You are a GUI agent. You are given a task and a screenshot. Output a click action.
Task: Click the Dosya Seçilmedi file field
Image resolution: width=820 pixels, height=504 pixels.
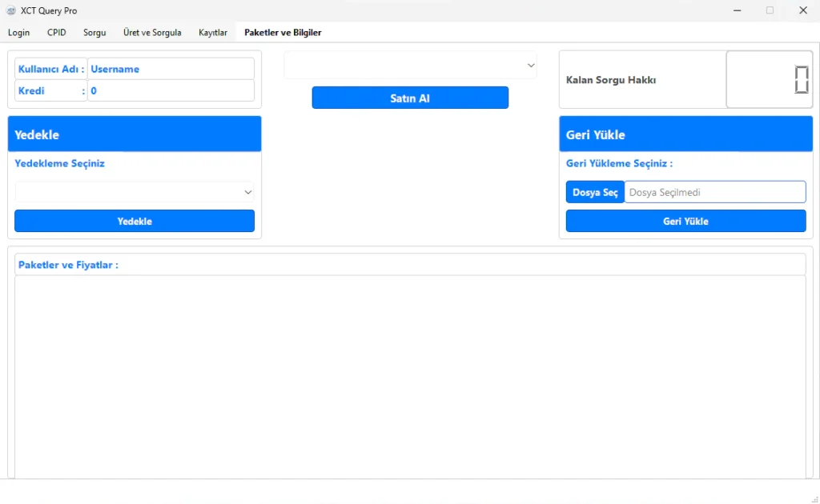point(714,192)
